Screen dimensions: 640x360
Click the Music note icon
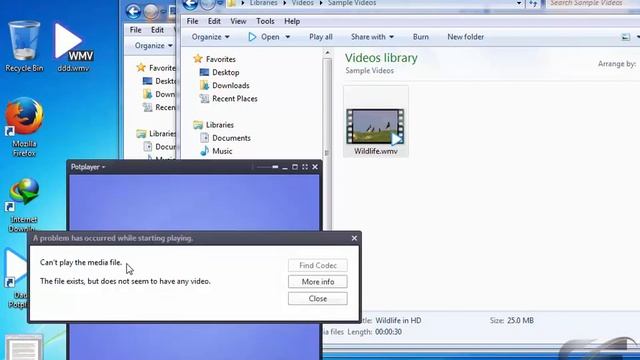[x=204, y=151]
